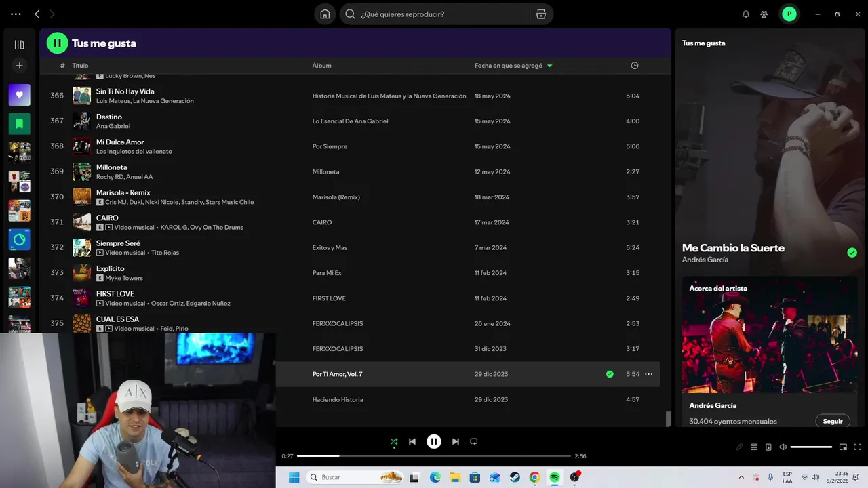Select track Marisola - Remix
Image resolution: width=868 pixels, height=488 pixels.
pos(123,193)
